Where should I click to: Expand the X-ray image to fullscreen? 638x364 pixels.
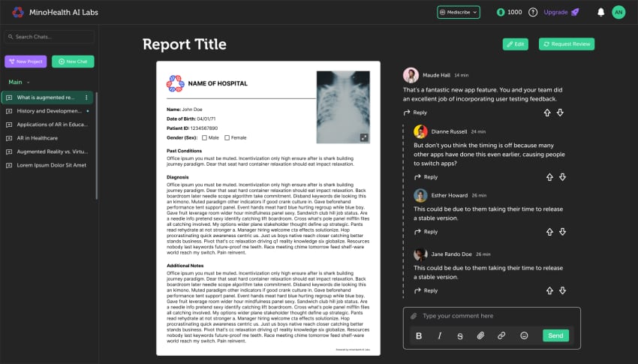(364, 137)
